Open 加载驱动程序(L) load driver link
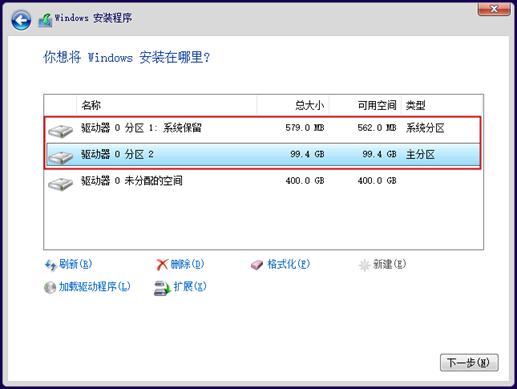Viewport: 517px width, 389px height. [x=94, y=286]
